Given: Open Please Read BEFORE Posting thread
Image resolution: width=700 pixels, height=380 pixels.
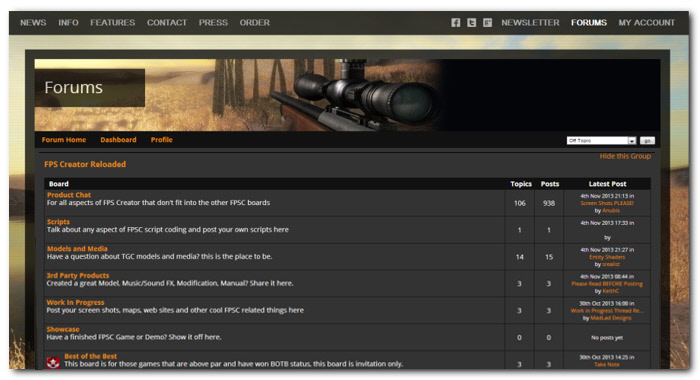Looking at the screenshot, I should (x=607, y=284).
